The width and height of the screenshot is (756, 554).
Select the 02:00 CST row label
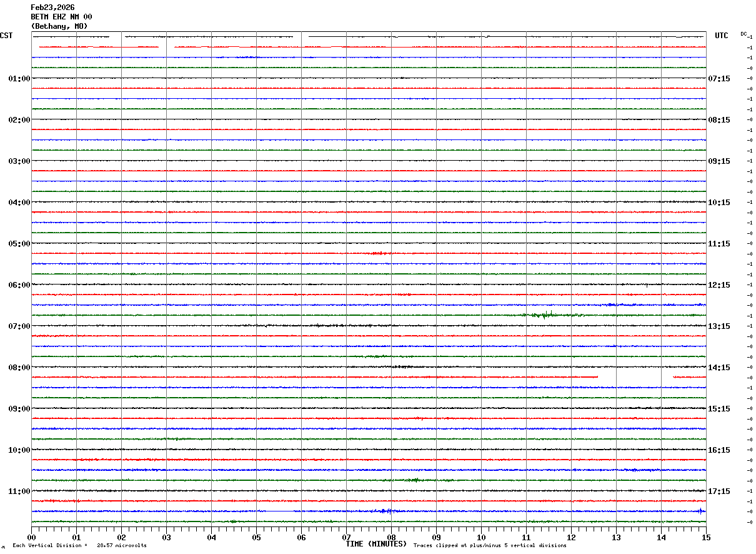pos(19,120)
